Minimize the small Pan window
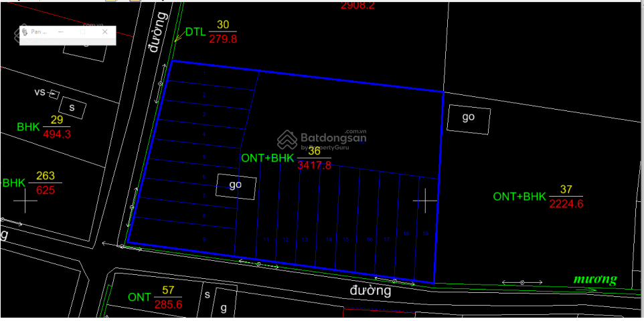Screen dimensions: 644x321 pyautogui.click(x=61, y=31)
